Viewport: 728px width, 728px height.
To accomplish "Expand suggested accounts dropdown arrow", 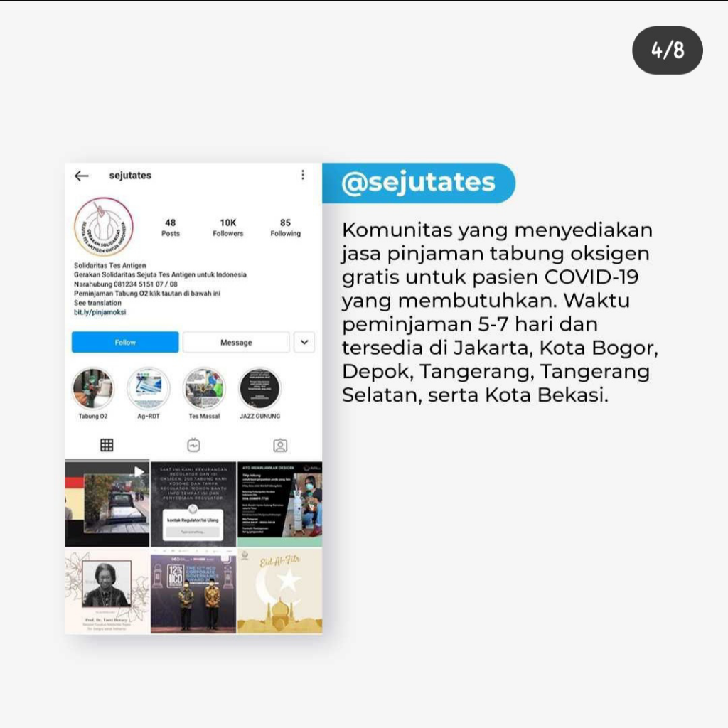I will pos(304,342).
